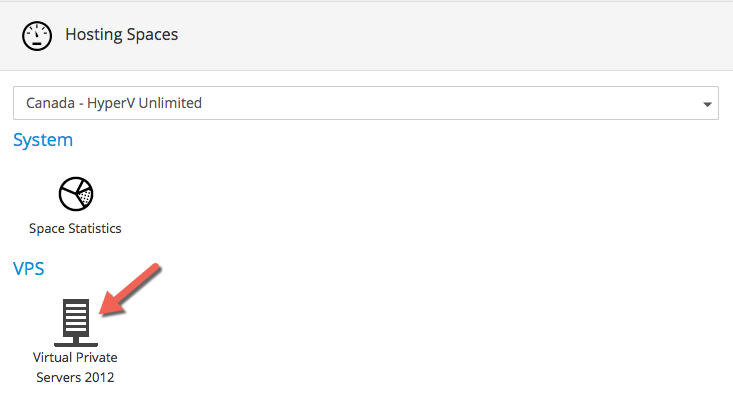Click the base stand of the server tower icon
This screenshot has width=733, height=412.
[x=76, y=342]
